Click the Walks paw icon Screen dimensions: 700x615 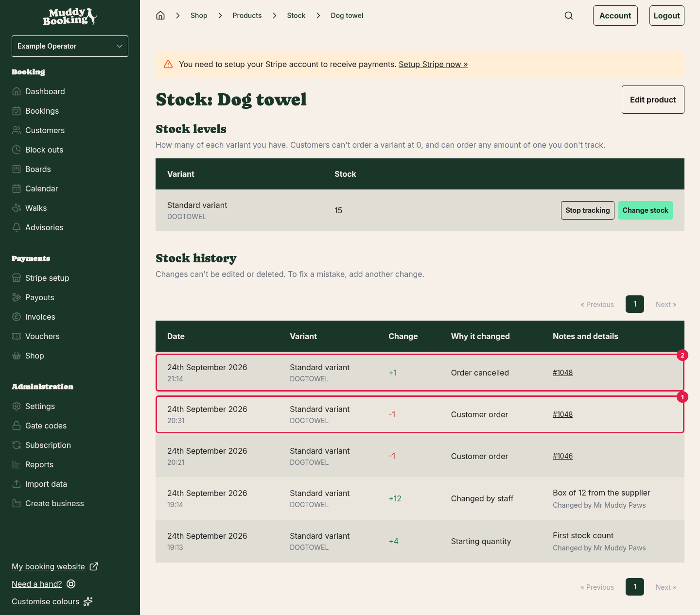(x=17, y=208)
